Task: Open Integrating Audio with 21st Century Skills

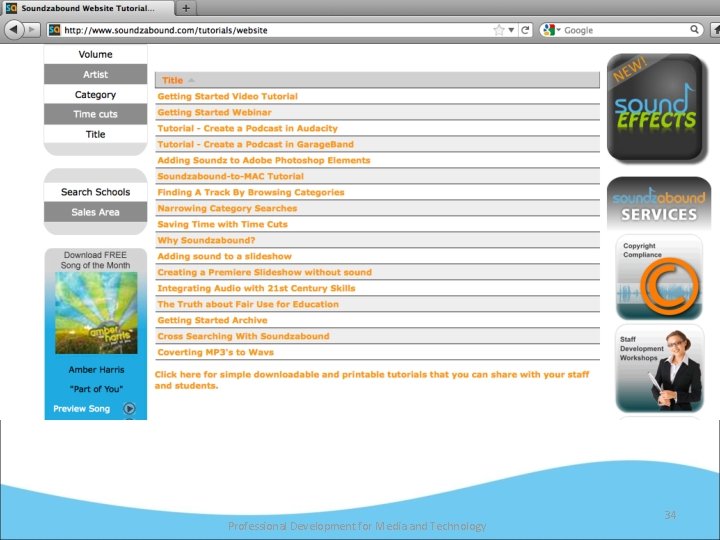Action: [x=257, y=288]
